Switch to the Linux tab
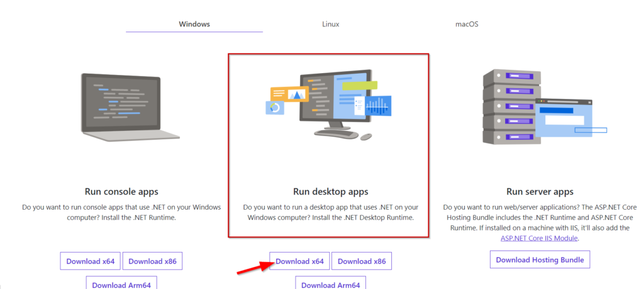644x289 pixels. [x=331, y=24]
